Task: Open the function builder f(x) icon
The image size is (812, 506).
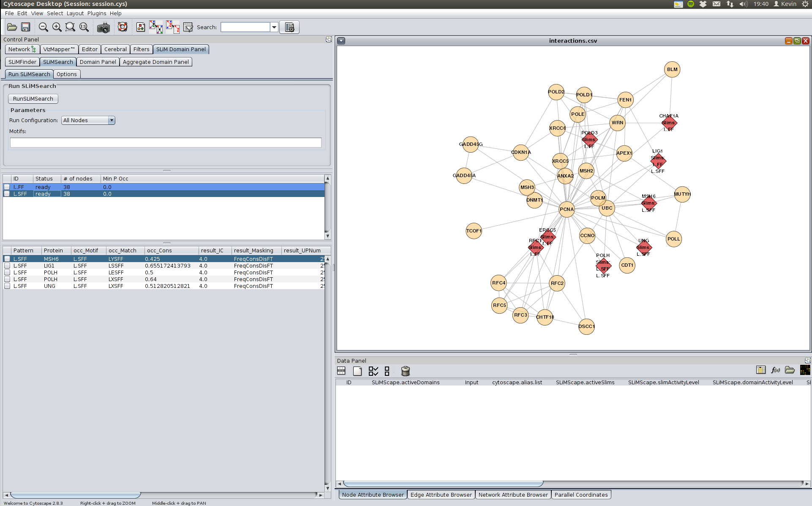Action: (775, 370)
